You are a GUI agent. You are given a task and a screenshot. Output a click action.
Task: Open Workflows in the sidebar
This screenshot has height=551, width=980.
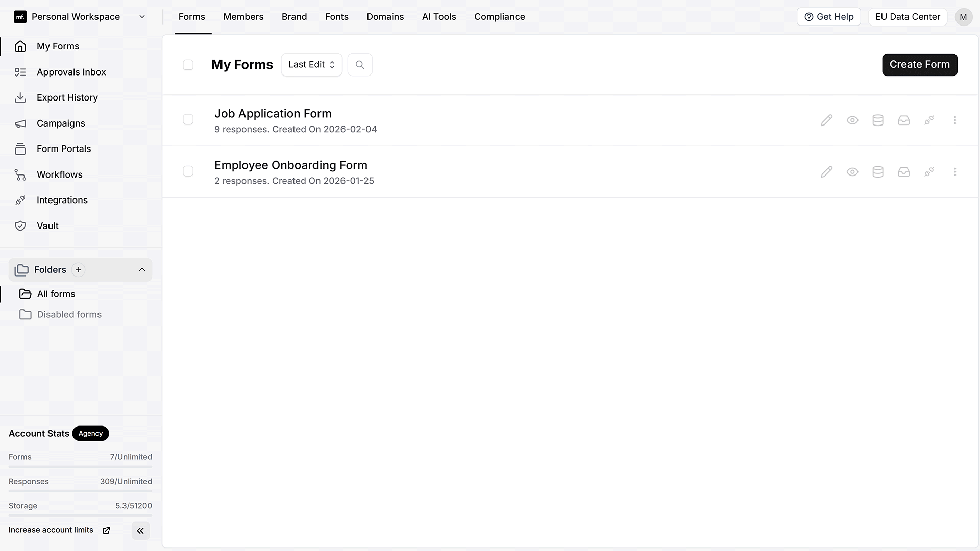tap(60, 174)
